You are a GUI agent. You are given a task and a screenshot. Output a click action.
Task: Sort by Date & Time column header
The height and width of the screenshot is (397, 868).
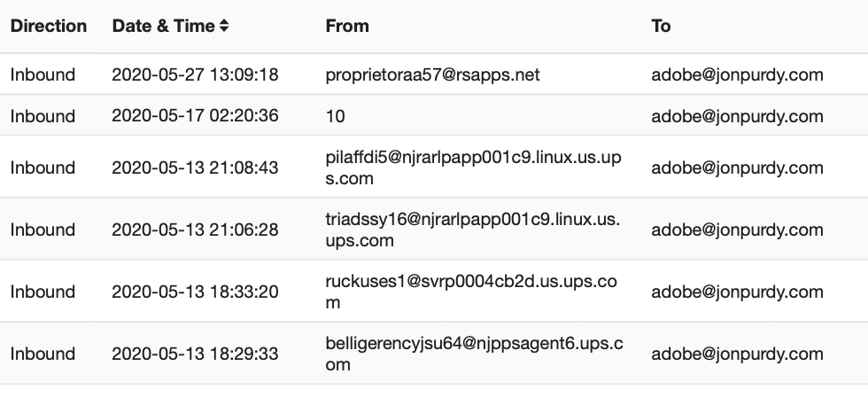click(163, 27)
